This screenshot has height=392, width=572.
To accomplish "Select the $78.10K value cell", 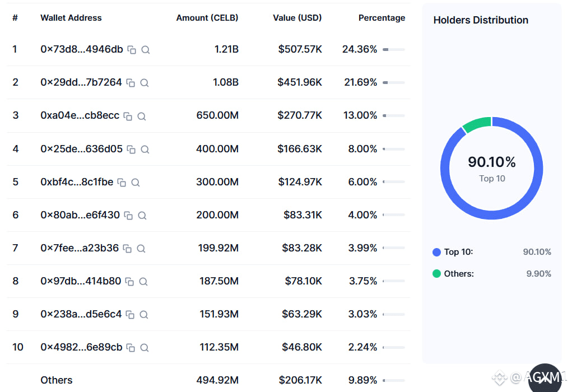I will [x=304, y=281].
